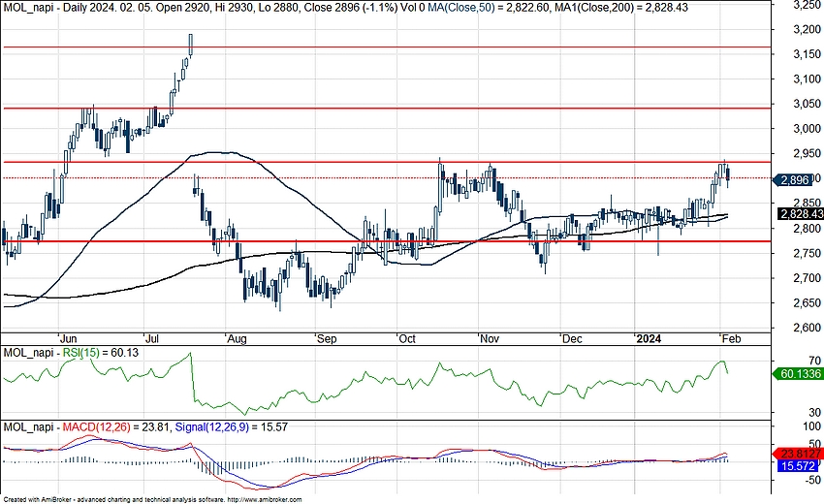Click the 70 level on the RSI axis
824x504 pixels.
pyautogui.click(x=815, y=361)
